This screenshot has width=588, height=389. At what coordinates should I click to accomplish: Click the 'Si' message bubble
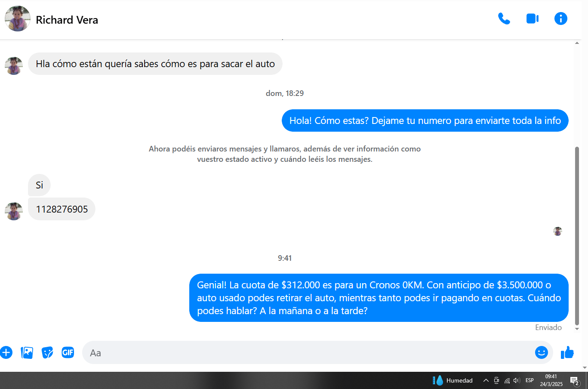pos(40,185)
